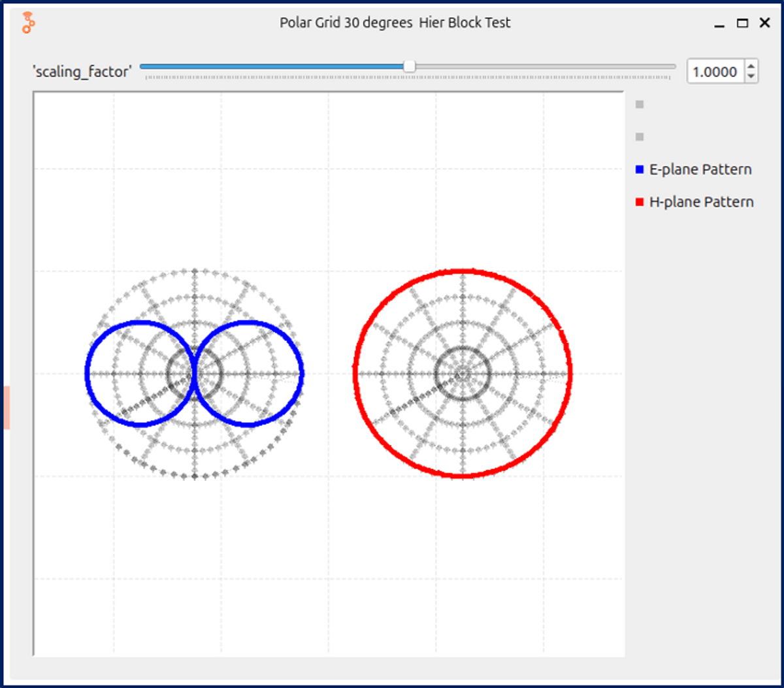This screenshot has width=784, height=688.
Task: Click the scaling_factor value field showing 1.0000
Action: click(715, 72)
